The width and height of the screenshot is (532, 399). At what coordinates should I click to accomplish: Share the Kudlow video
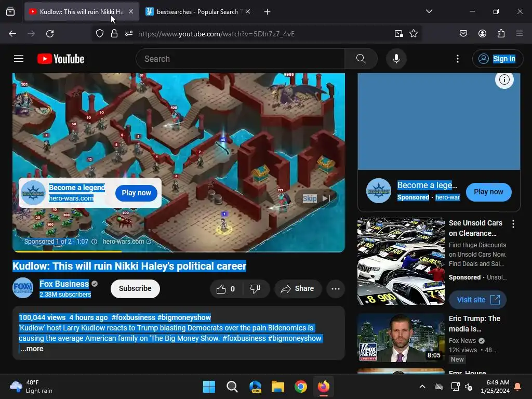(298, 289)
